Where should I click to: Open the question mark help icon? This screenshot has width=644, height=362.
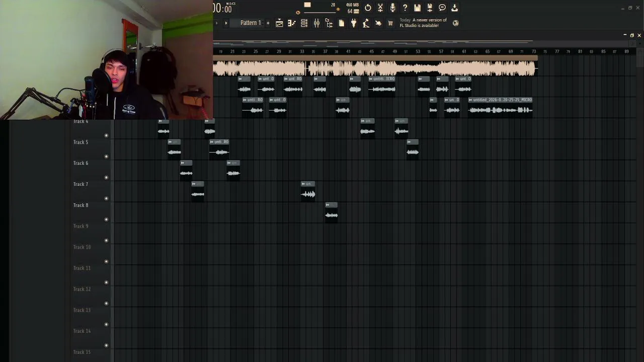(405, 8)
